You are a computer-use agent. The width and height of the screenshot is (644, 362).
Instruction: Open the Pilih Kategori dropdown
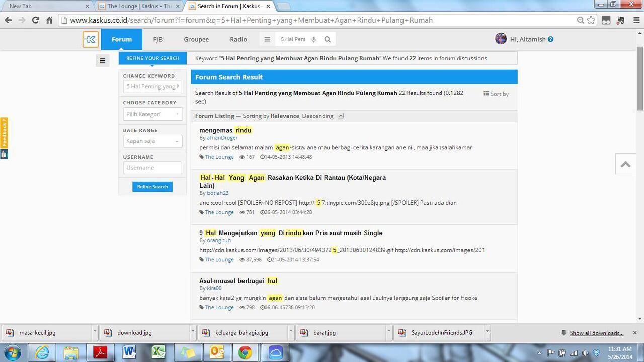tap(152, 114)
